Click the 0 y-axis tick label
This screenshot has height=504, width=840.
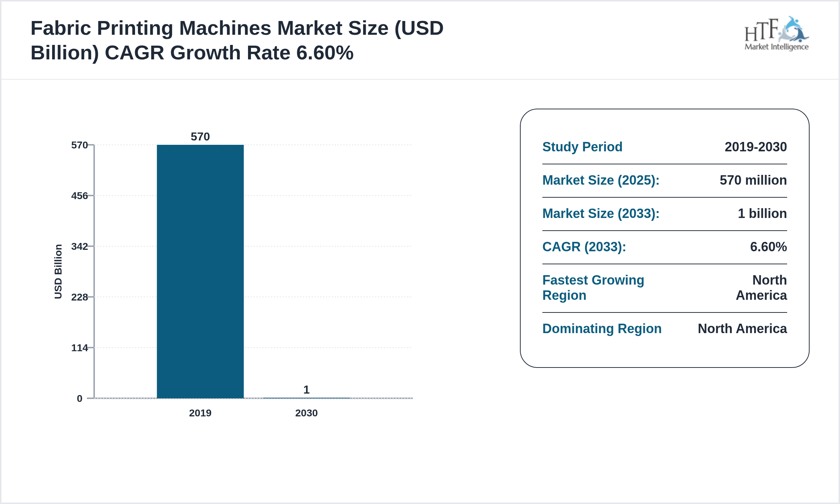(80, 398)
